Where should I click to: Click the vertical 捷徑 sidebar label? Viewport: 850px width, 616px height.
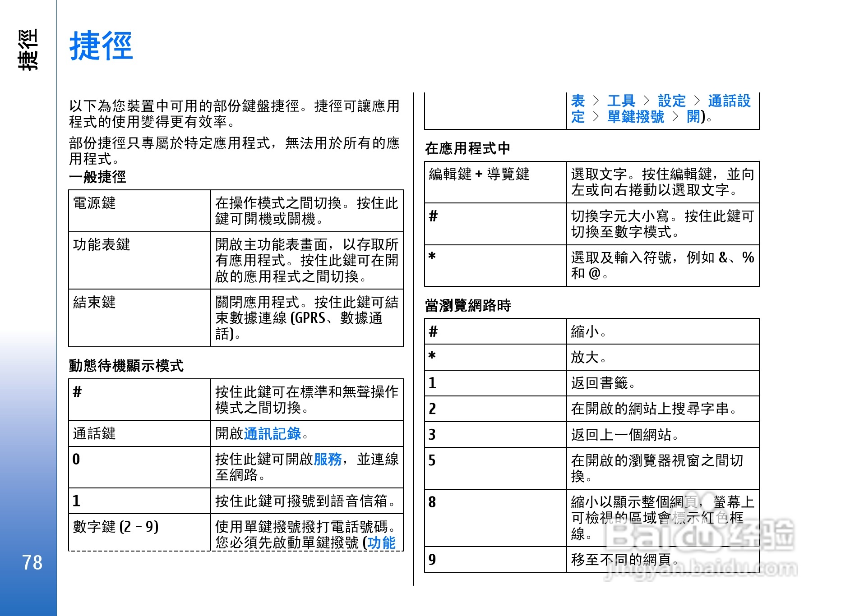28,50
